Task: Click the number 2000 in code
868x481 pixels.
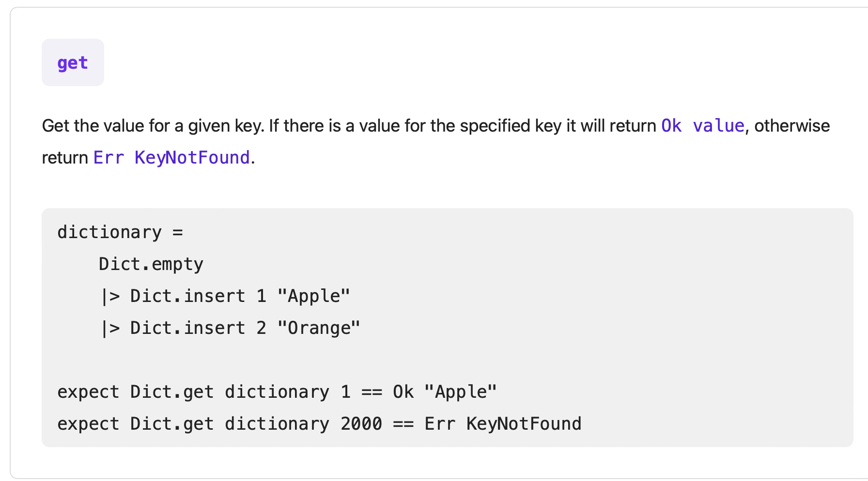Action: (361, 424)
